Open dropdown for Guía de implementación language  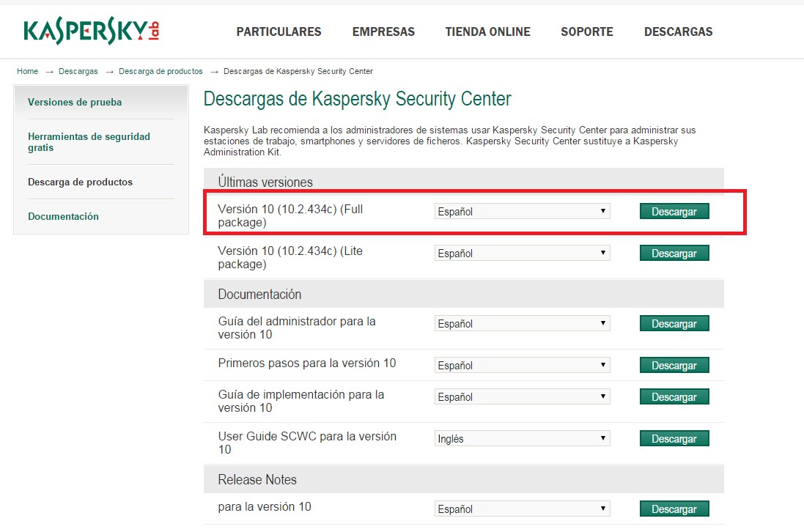[522, 396]
